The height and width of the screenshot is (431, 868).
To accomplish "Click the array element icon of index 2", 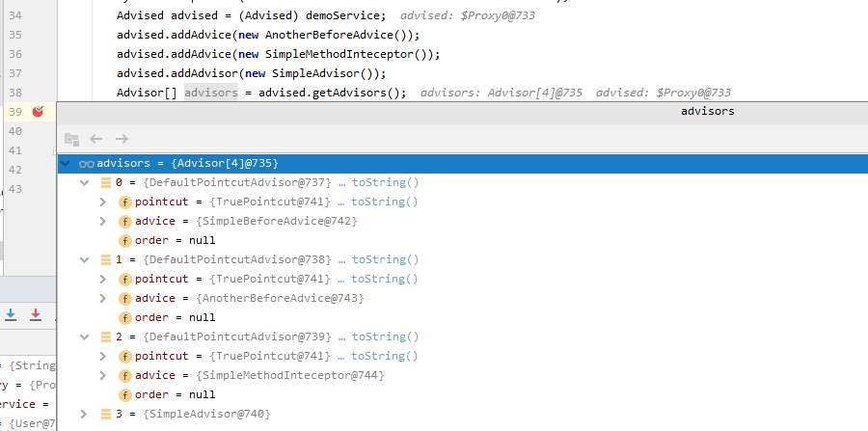I will (106, 337).
